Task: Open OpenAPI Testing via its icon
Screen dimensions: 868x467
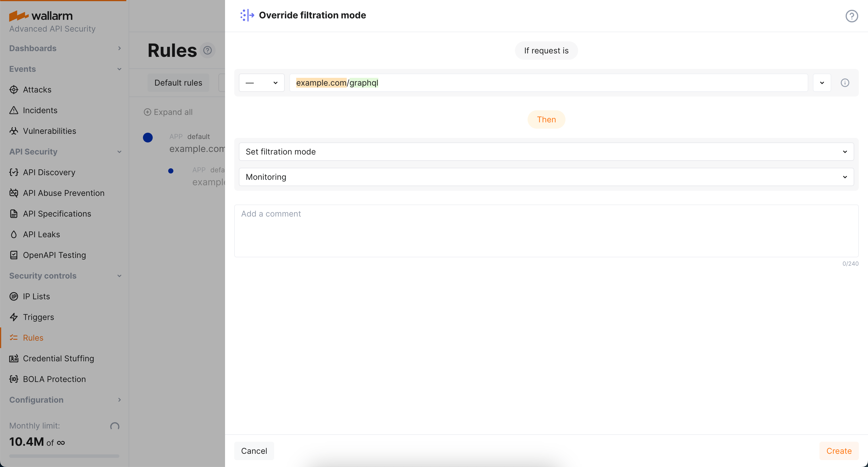Action: 14,255
